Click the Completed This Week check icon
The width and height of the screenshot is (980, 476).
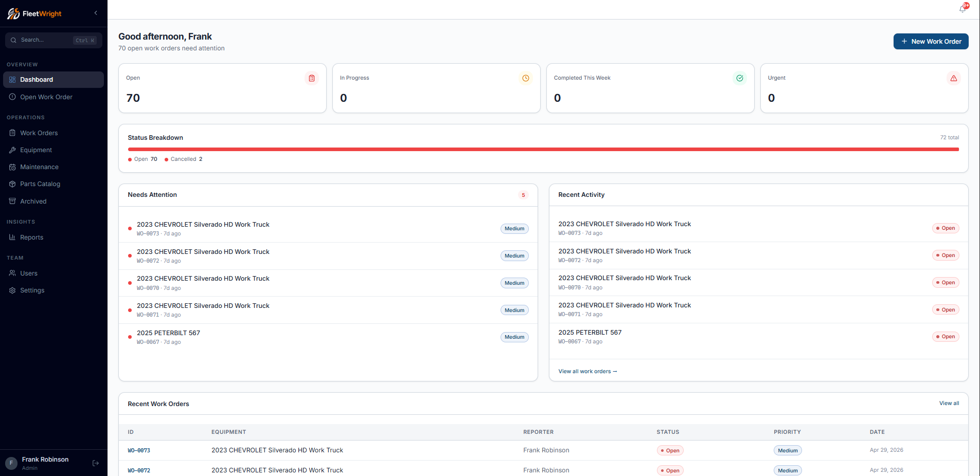pyautogui.click(x=740, y=78)
